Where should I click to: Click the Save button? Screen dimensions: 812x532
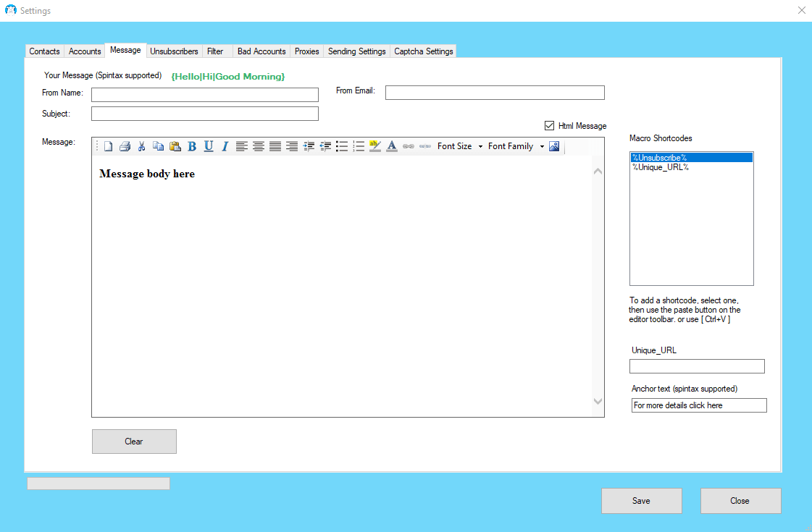click(641, 501)
